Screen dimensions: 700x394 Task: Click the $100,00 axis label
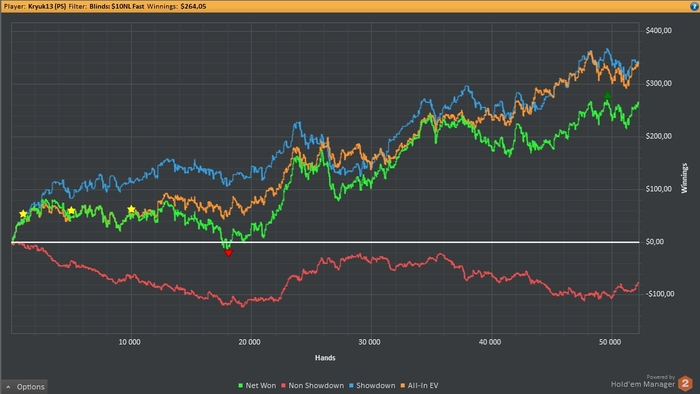point(658,189)
